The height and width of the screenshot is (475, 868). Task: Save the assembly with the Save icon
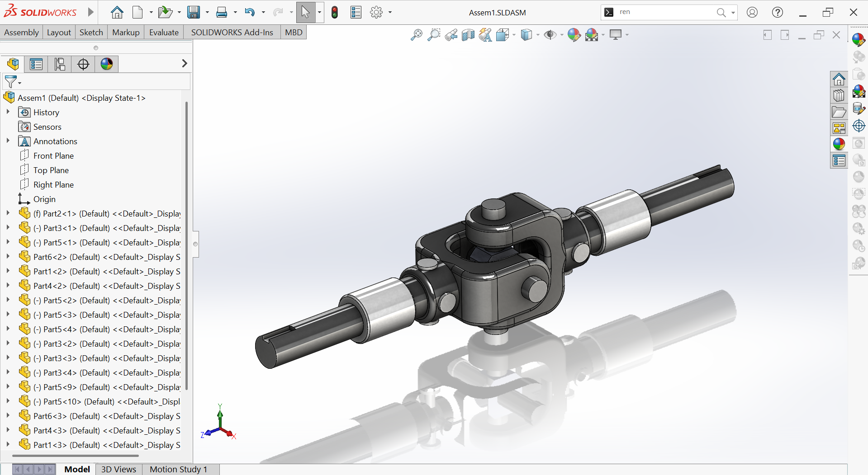pyautogui.click(x=194, y=12)
